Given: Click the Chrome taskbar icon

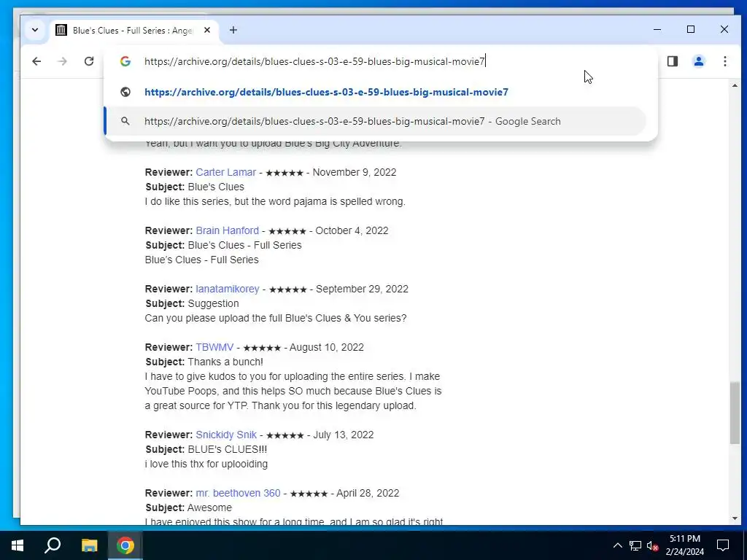Looking at the screenshot, I should [125, 545].
